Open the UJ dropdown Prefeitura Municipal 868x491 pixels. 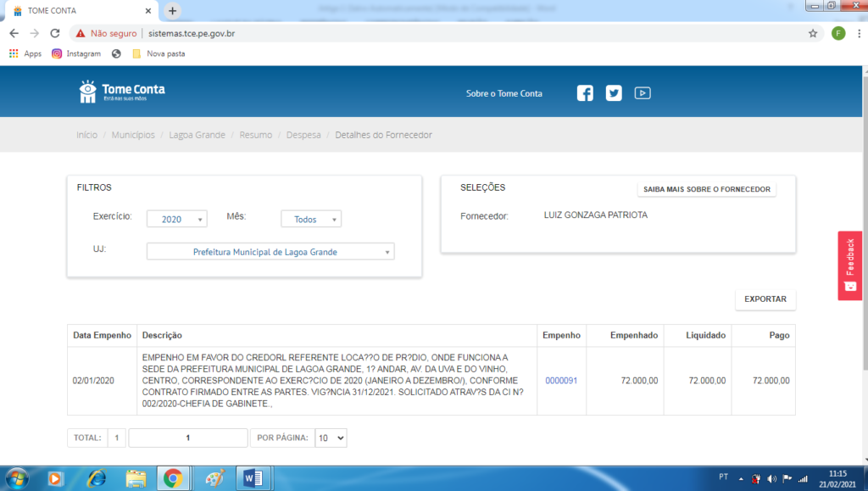coord(270,252)
